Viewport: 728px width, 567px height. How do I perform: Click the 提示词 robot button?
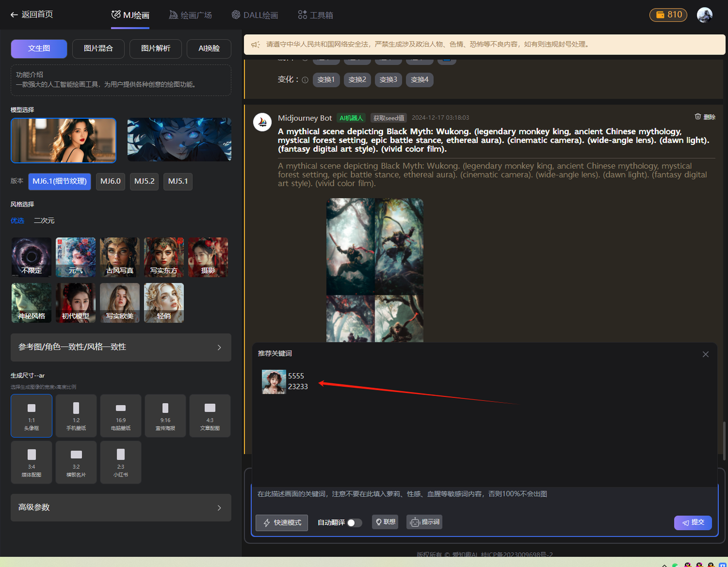point(424,522)
